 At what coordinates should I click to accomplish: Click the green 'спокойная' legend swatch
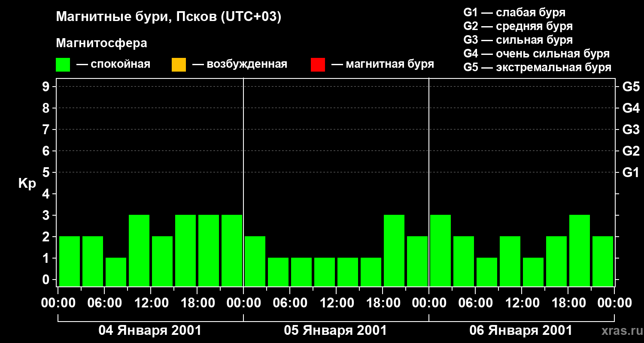coord(63,65)
